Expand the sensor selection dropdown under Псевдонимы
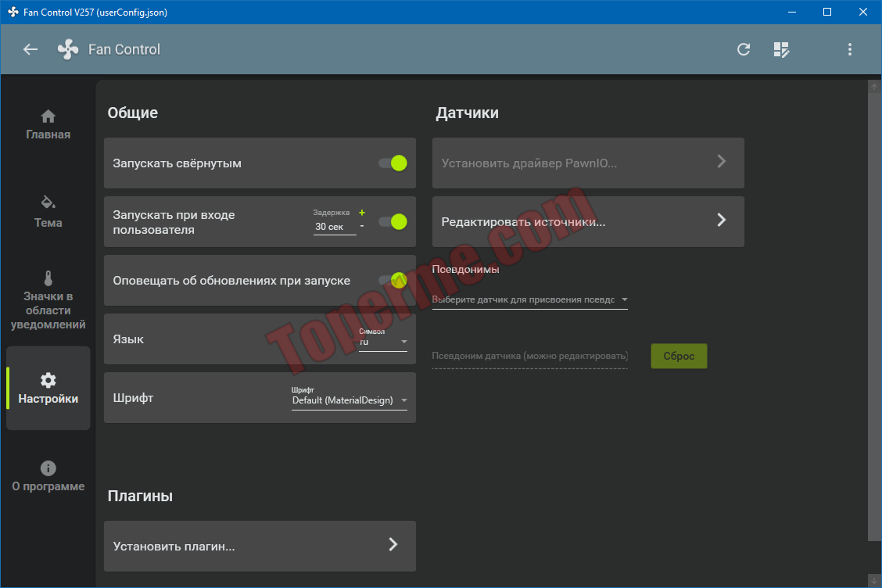 [529, 299]
